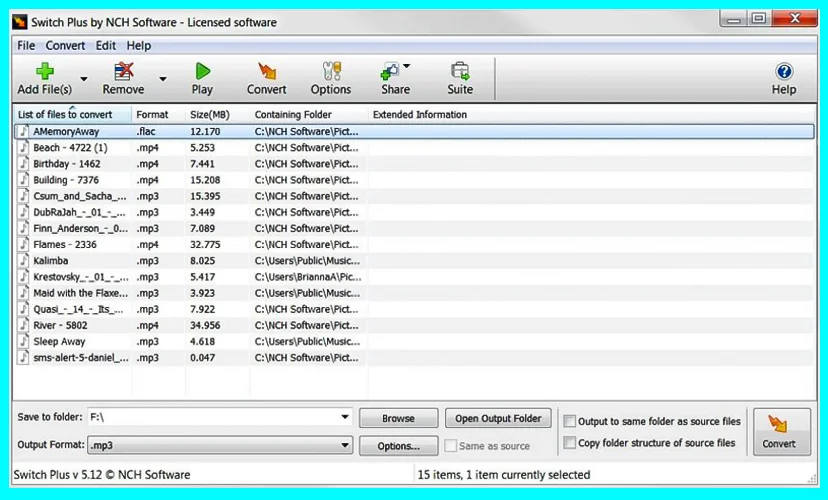
Task: Click the music note icon beside River - 5802
Action: [x=23, y=325]
